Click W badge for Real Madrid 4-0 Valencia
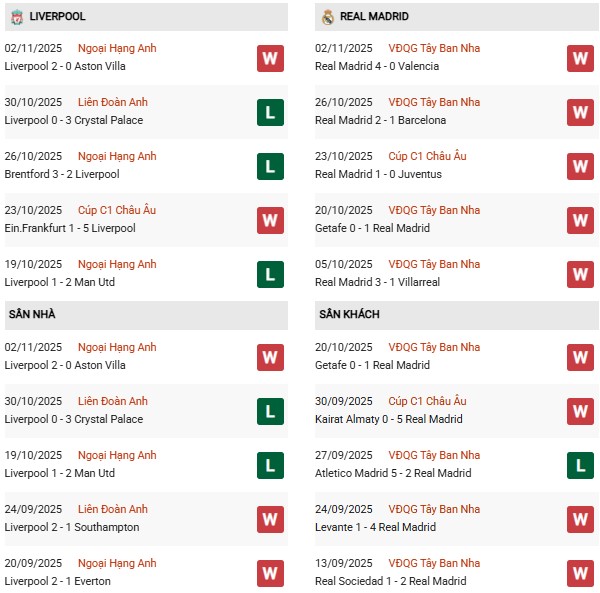This screenshot has height=593, width=600. [x=580, y=58]
